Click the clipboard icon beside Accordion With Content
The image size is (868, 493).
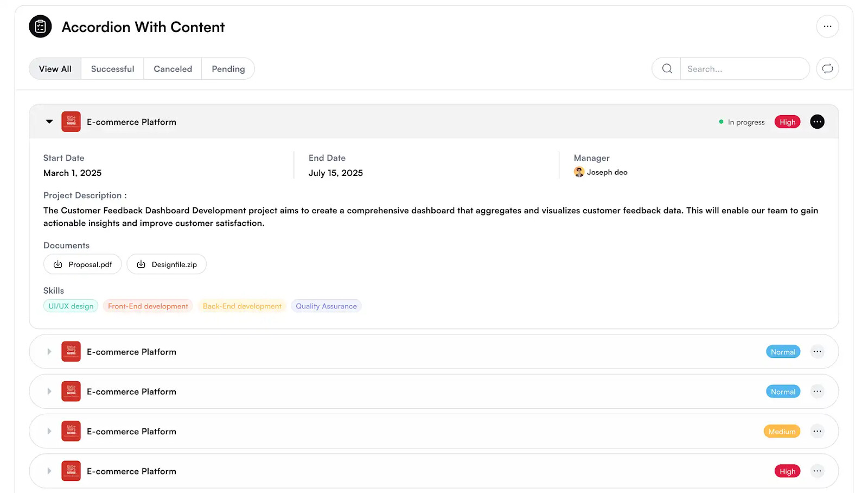[x=40, y=27]
